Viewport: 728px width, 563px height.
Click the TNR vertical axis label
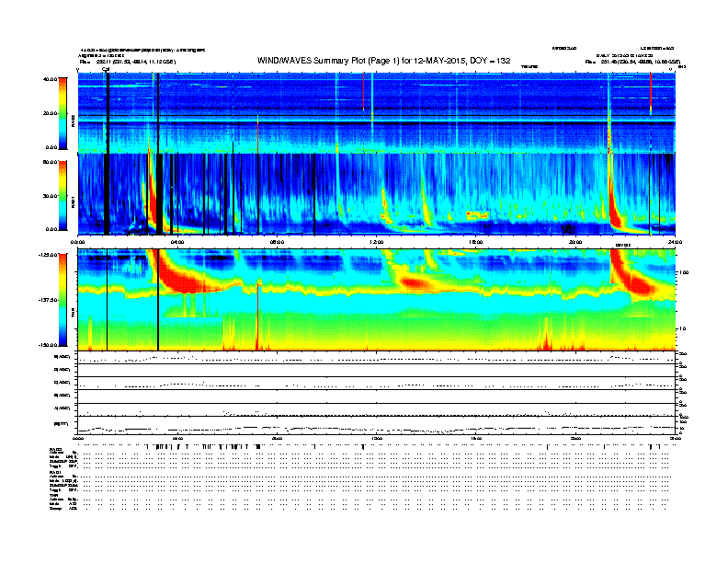tap(73, 315)
